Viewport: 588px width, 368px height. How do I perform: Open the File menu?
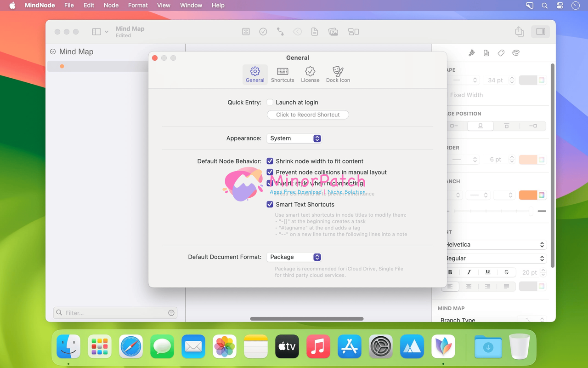[x=69, y=6]
